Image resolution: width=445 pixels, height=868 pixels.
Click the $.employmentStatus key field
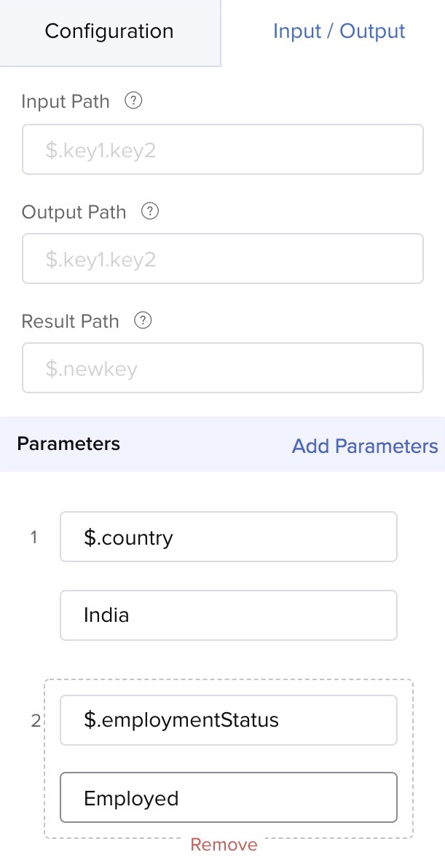point(228,720)
